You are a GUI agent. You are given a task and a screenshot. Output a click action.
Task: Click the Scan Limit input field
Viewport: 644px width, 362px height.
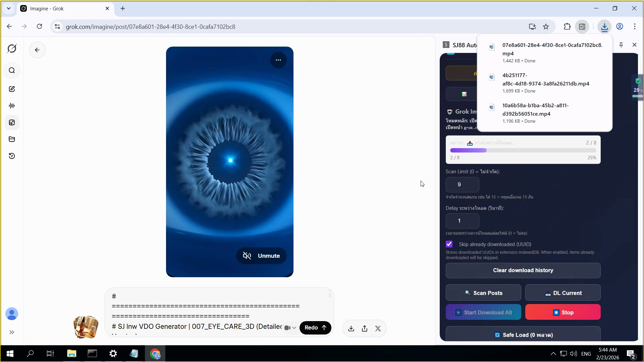coord(462,184)
